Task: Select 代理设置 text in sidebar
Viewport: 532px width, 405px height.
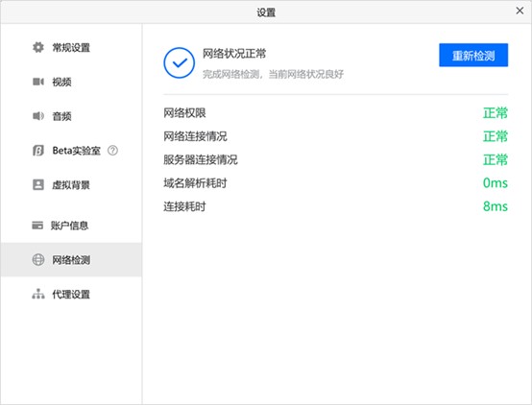Action: click(x=71, y=294)
